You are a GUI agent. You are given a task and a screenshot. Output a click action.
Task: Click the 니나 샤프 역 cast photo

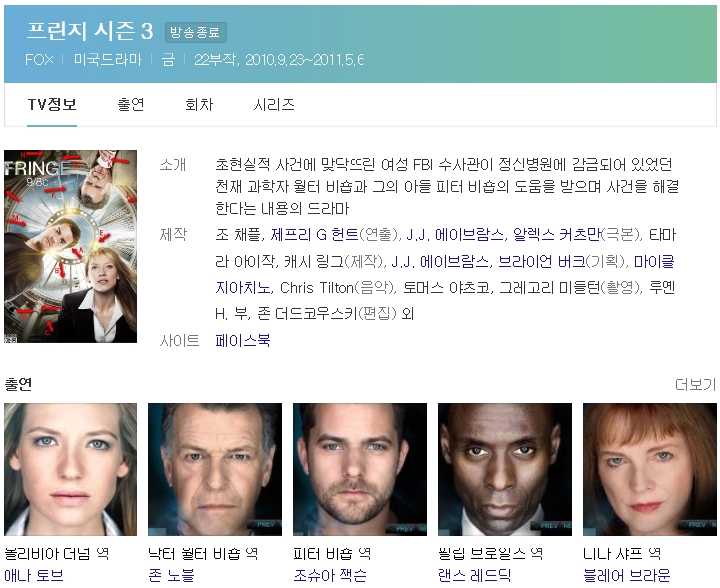(x=650, y=469)
